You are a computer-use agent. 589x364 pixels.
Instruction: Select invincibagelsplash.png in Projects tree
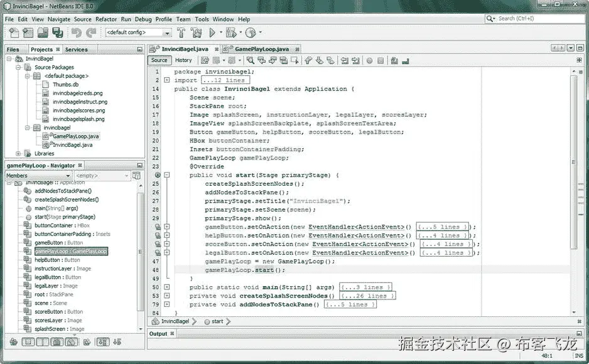78,119
